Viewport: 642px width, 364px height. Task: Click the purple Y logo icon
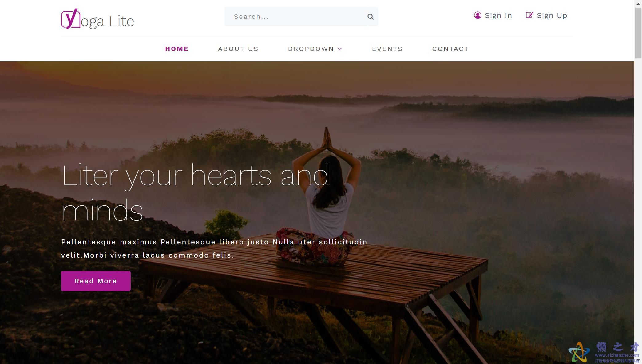(71, 19)
